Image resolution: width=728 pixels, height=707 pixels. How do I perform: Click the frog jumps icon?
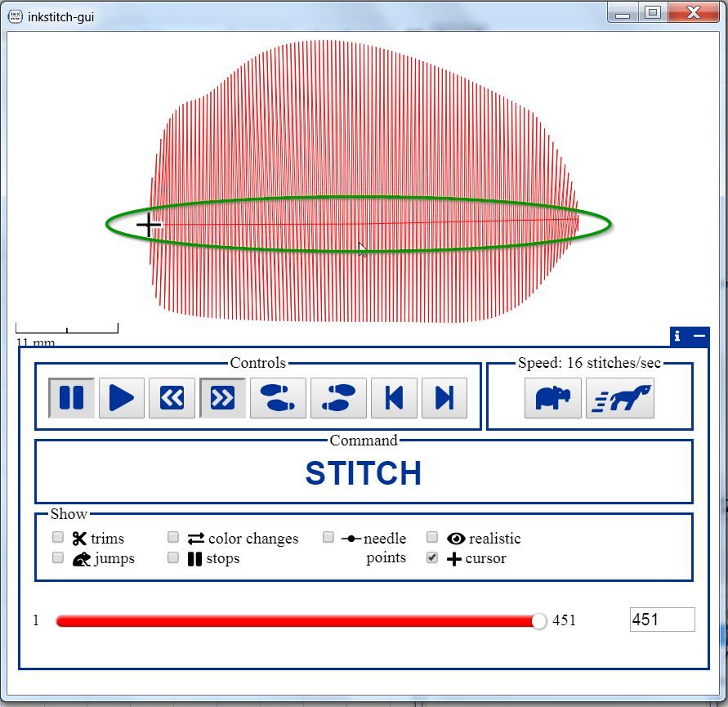82,559
